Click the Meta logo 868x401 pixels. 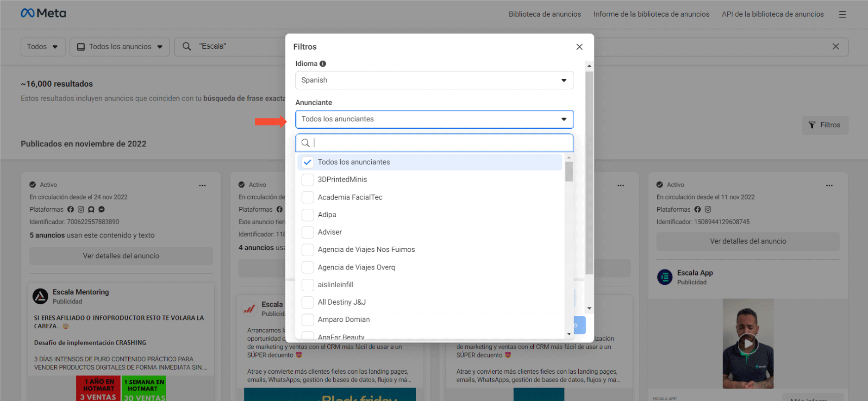pos(43,13)
